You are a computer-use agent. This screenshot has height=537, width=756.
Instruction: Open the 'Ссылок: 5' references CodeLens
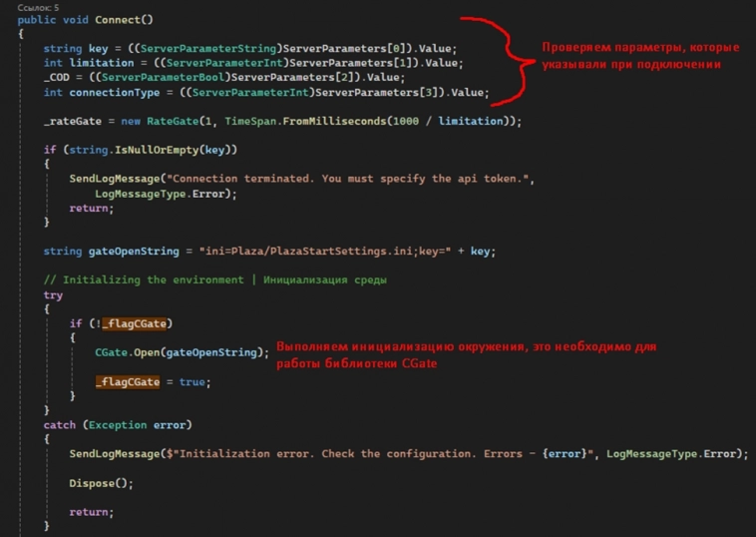(38, 7)
